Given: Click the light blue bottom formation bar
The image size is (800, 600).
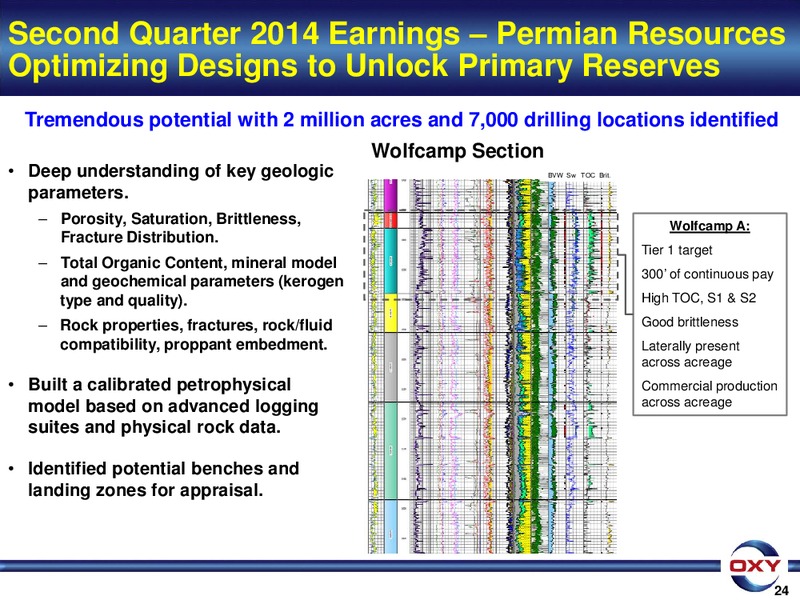Looking at the screenshot, I should (390, 527).
